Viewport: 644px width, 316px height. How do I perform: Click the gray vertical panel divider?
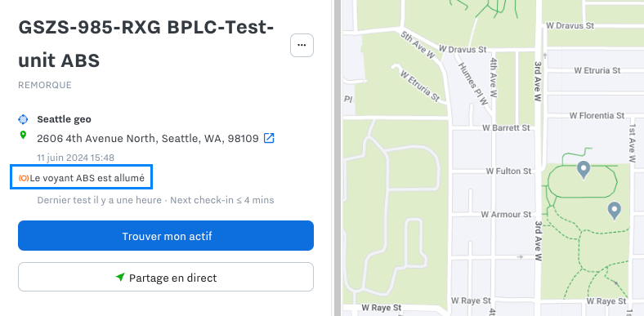[338, 158]
